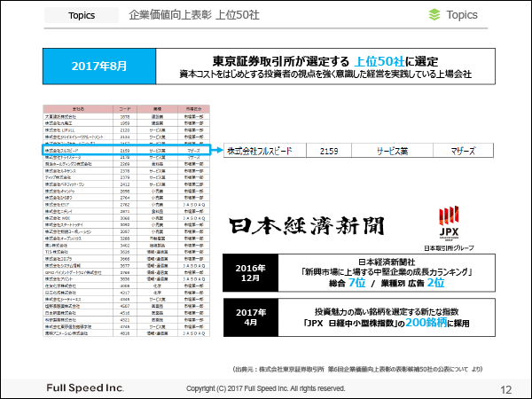
Task: Click the enlarged マザーズ cell
Action: tap(463, 152)
